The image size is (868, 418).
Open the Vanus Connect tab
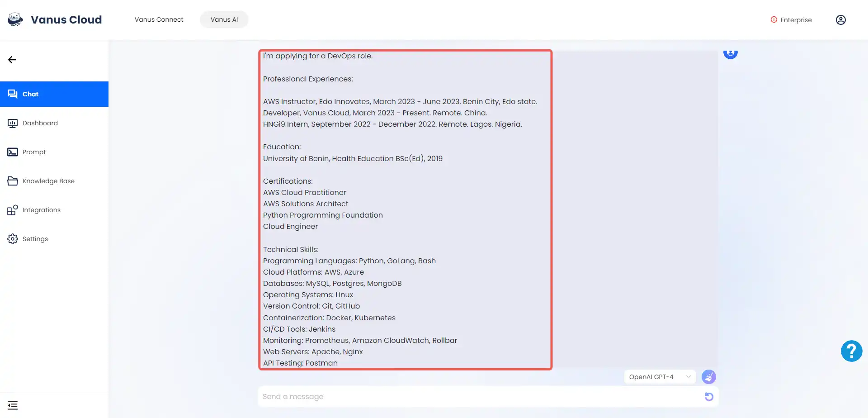[x=159, y=19]
